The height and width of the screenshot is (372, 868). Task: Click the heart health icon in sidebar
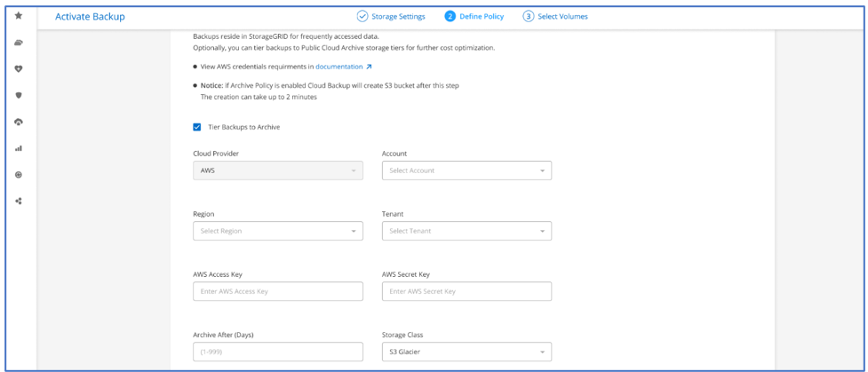click(x=19, y=69)
